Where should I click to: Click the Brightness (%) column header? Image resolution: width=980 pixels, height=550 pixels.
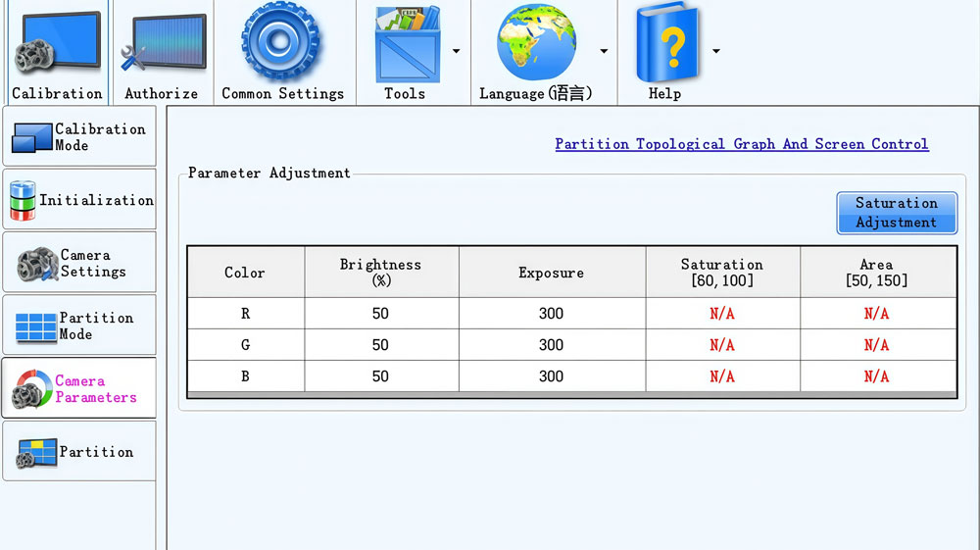pos(381,272)
